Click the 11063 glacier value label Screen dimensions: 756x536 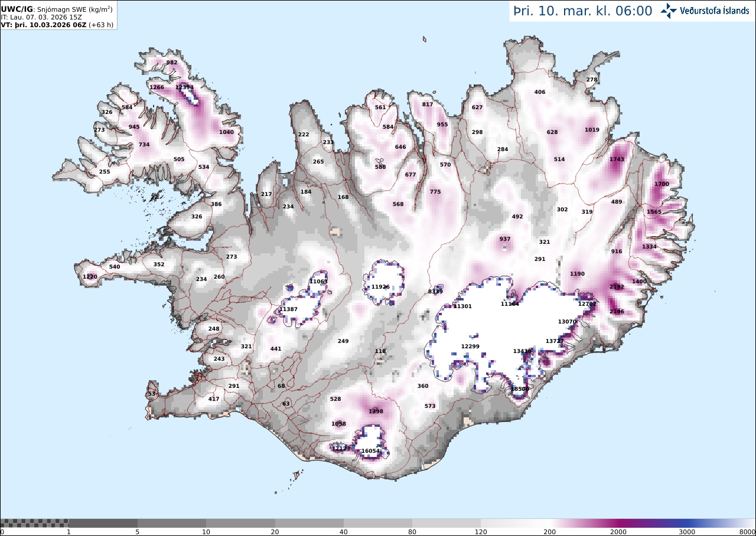(318, 282)
